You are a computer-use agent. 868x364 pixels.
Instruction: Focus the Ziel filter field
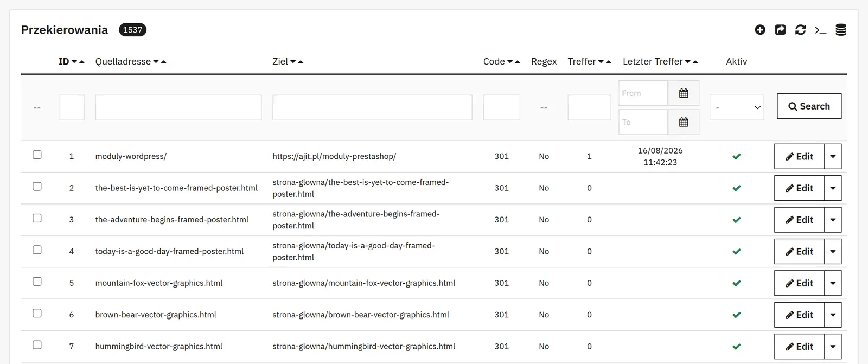[372, 107]
